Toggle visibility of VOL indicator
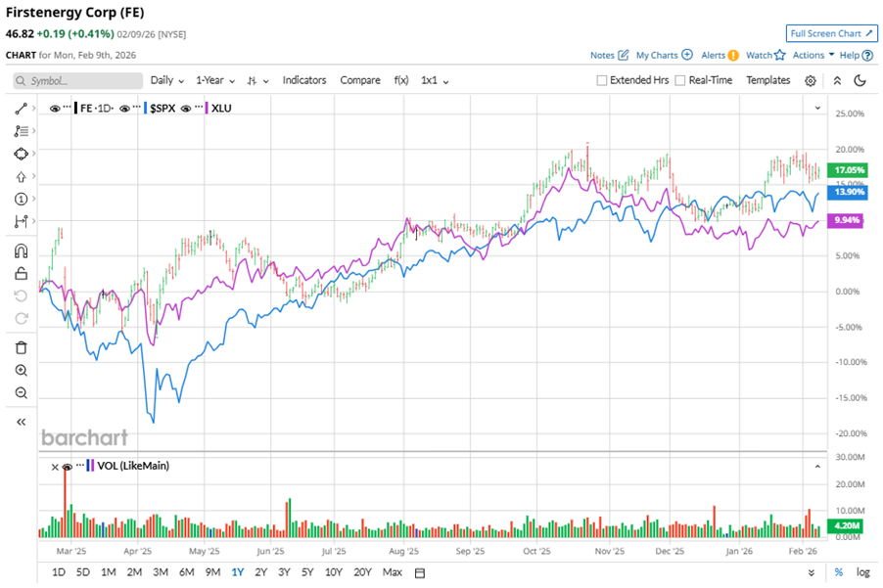 pos(67,467)
